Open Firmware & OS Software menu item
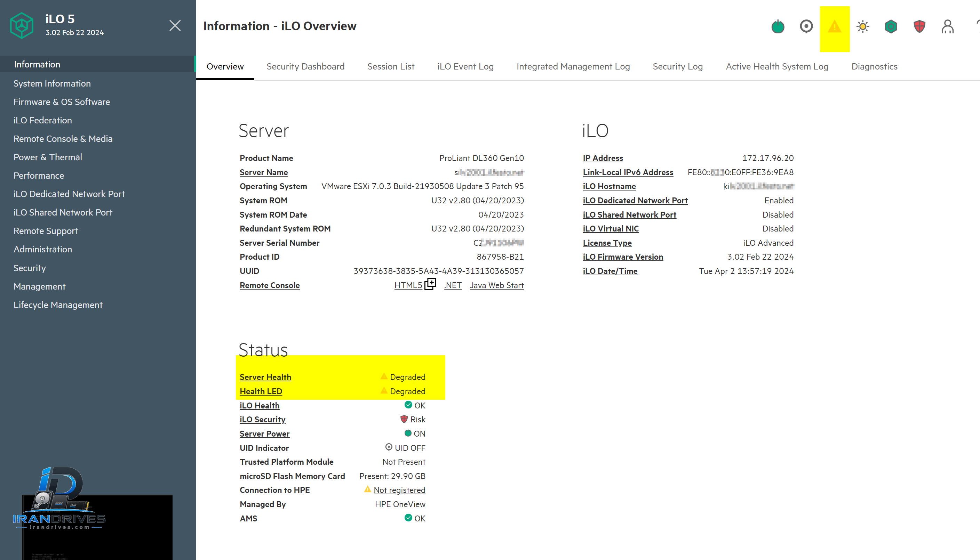 tap(62, 102)
